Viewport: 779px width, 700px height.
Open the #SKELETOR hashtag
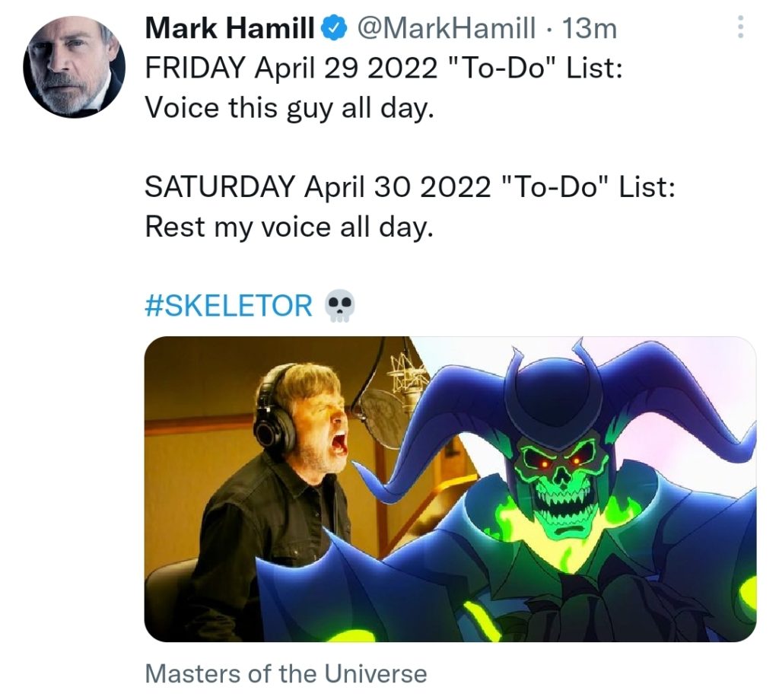[x=228, y=305]
